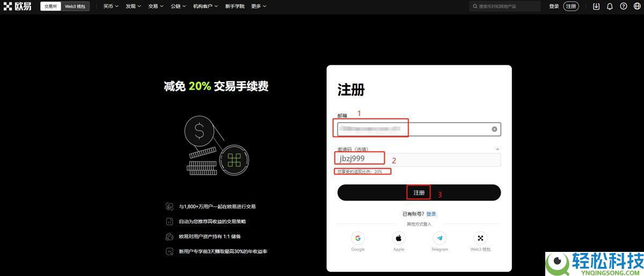This screenshot has width=644, height=276.
Task: Switch to the Web3 钱包 tab
Action: [x=75, y=6]
